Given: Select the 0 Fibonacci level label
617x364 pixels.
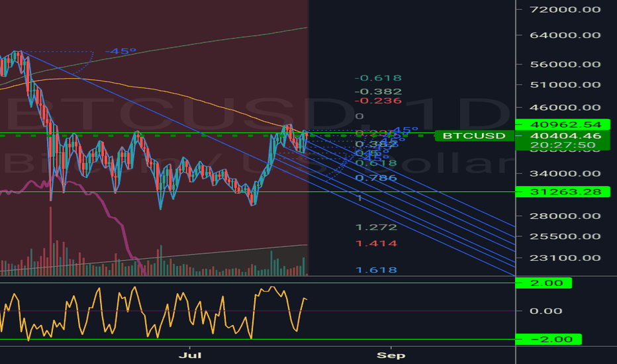Looking at the screenshot, I should 359,116.
